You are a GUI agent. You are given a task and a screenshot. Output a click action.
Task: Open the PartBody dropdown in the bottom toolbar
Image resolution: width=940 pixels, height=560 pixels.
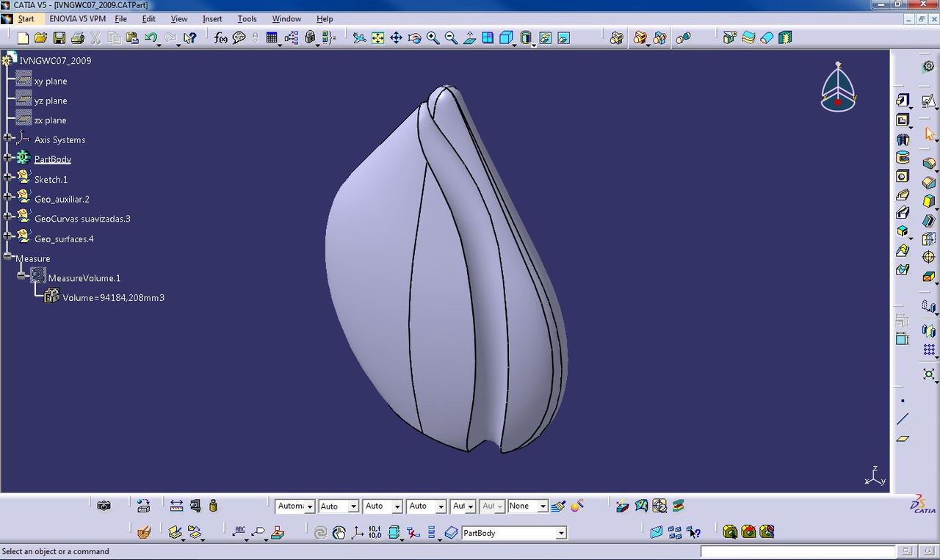(561, 534)
